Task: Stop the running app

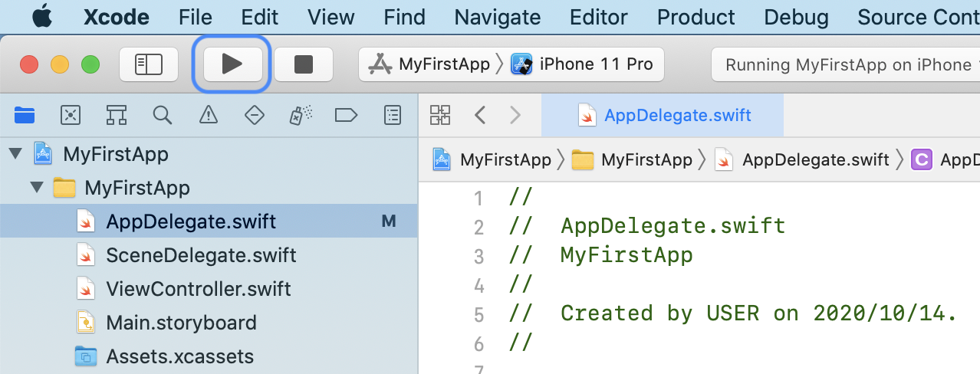Action: coord(304,64)
